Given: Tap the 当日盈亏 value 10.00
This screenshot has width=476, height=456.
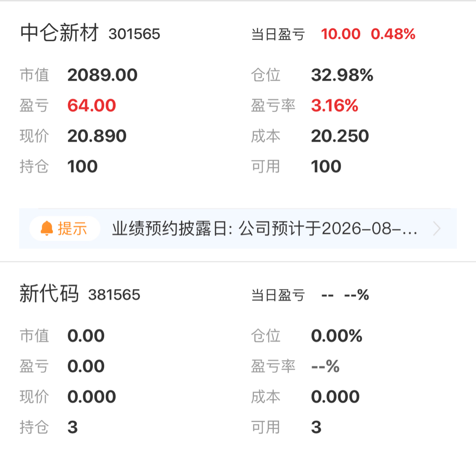Looking at the screenshot, I should (341, 33).
